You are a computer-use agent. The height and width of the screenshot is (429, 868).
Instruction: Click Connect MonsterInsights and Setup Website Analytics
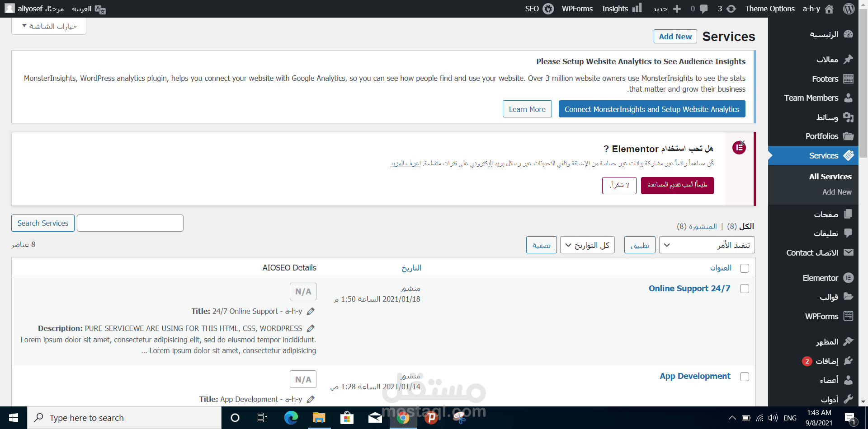click(652, 109)
